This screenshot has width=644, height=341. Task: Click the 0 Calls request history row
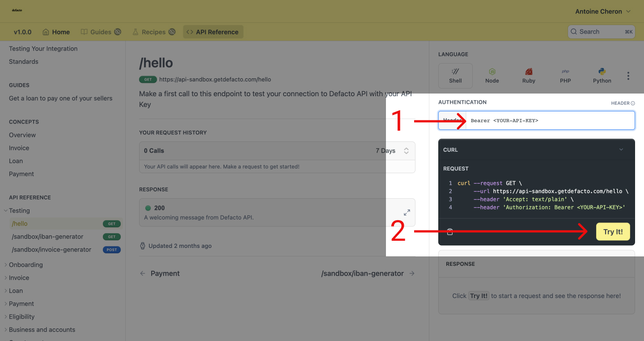pyautogui.click(x=277, y=151)
